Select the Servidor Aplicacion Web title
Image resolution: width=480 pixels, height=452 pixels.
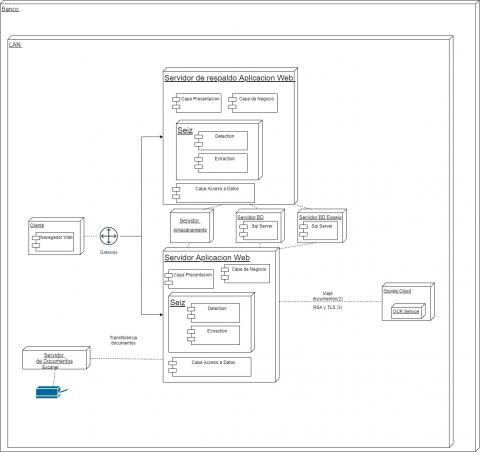tap(207, 258)
